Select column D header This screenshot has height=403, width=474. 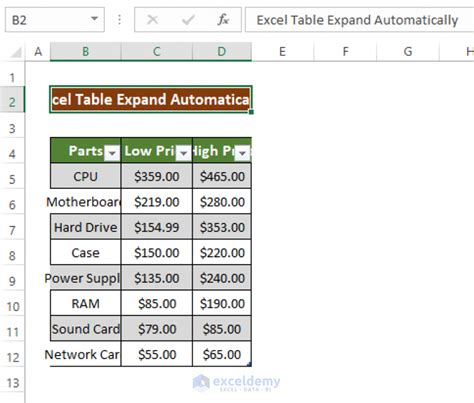(222, 52)
